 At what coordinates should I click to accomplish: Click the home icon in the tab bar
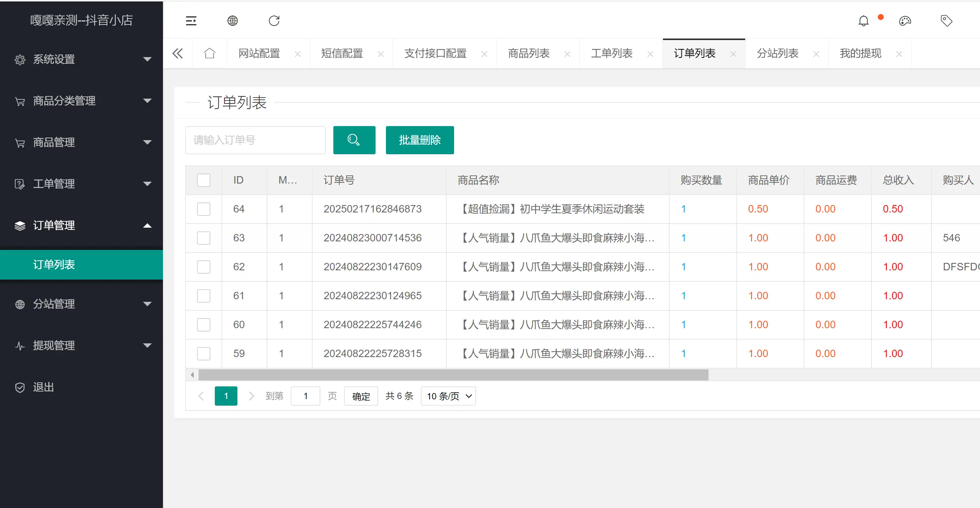(210, 53)
